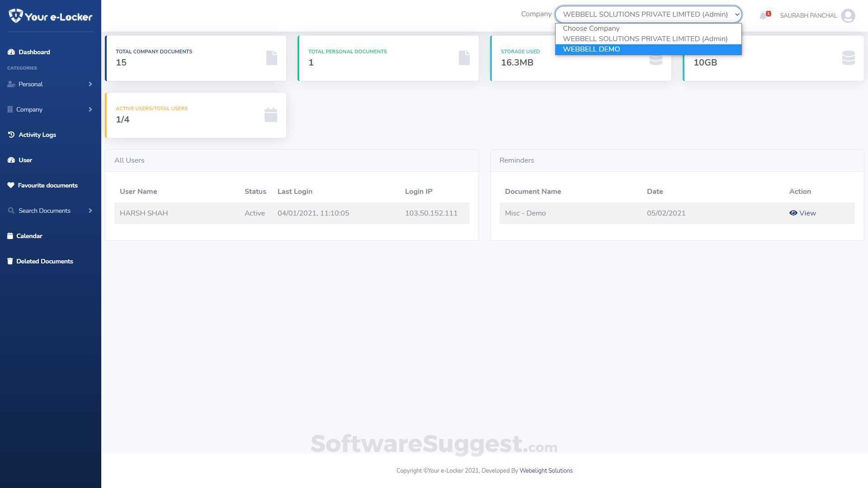
Task: Click the notification bell icon
Action: coord(763,16)
